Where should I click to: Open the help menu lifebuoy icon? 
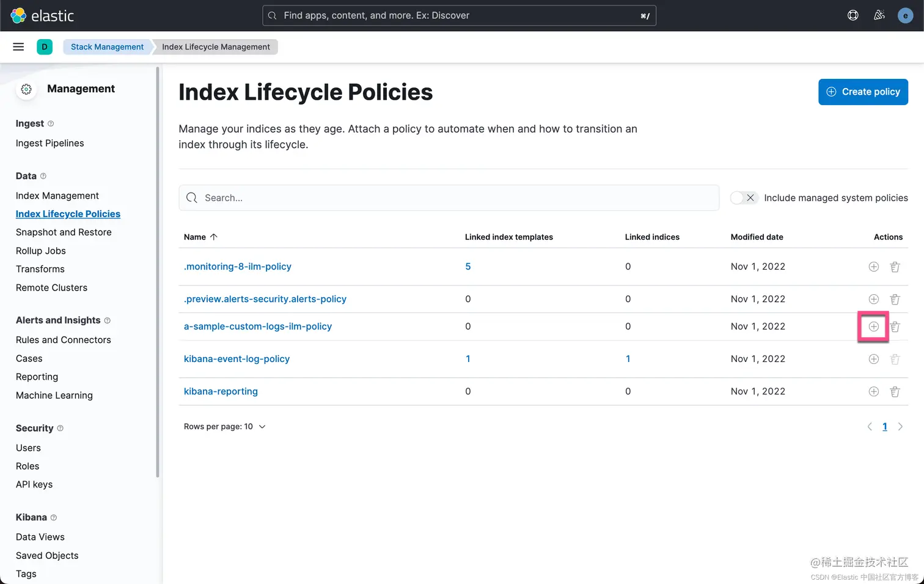[x=853, y=15]
